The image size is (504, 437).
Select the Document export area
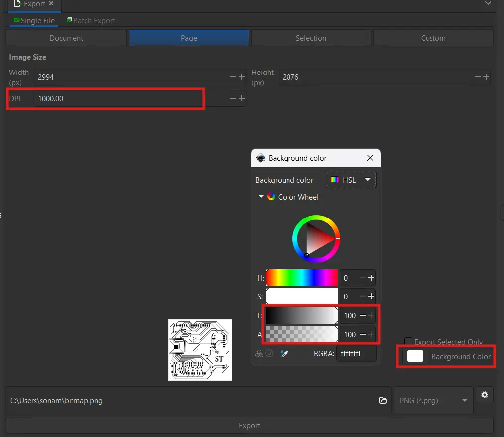click(x=66, y=38)
